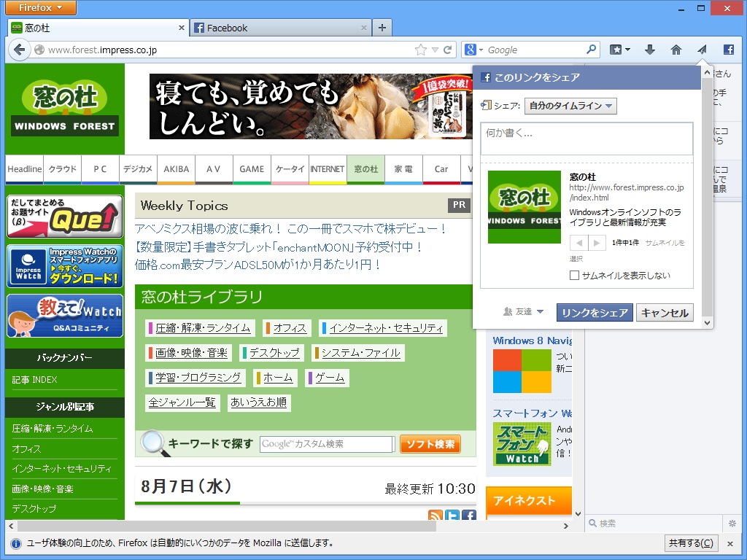The image size is (747, 560).
Task: Open the Downloads arrow button
Action: pyautogui.click(x=650, y=50)
